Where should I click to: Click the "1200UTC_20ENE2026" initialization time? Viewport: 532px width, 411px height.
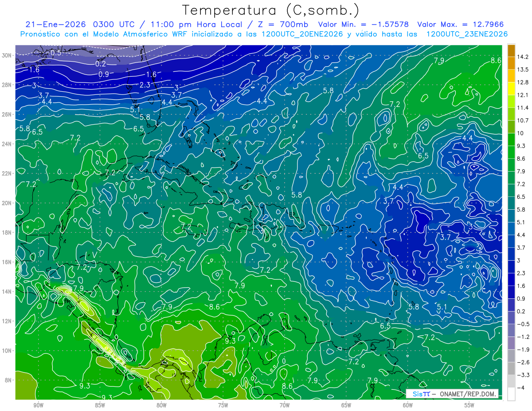coord(302,34)
